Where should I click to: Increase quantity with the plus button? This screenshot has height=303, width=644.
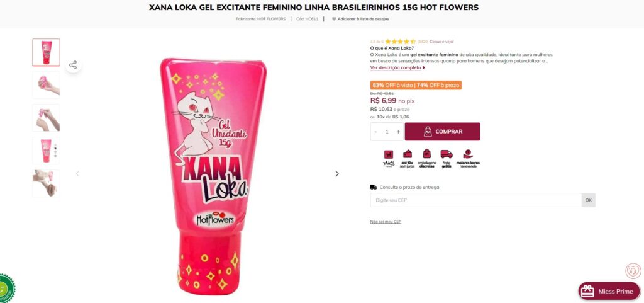coord(398,132)
